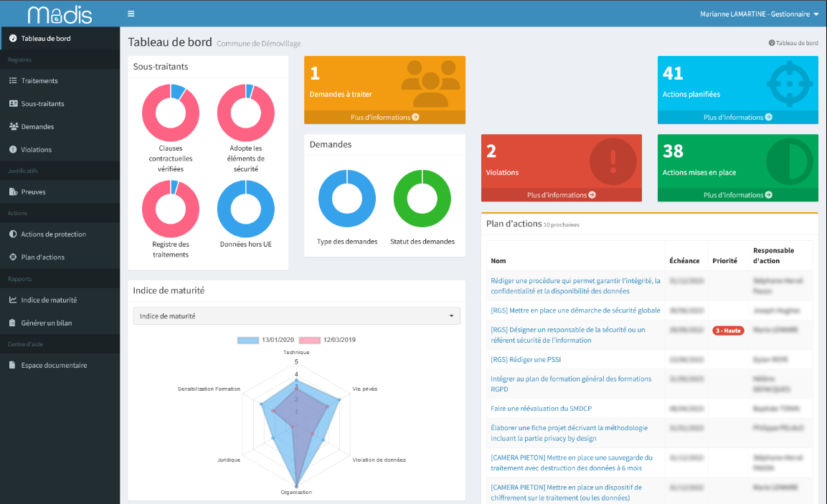
Task: Click the Type des demandes blue donut
Action: (347, 198)
